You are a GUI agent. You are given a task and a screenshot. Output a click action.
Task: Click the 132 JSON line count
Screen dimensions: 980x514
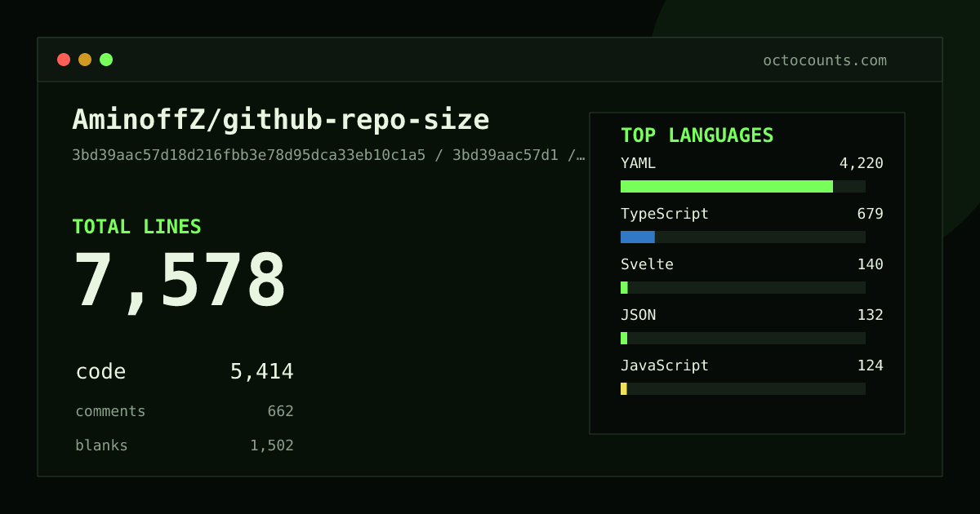click(870, 315)
